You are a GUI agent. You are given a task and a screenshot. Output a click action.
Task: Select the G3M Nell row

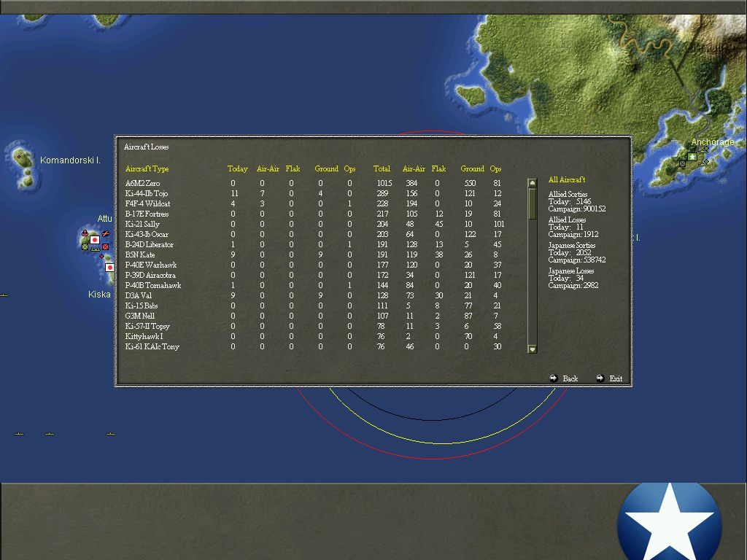(x=314, y=316)
